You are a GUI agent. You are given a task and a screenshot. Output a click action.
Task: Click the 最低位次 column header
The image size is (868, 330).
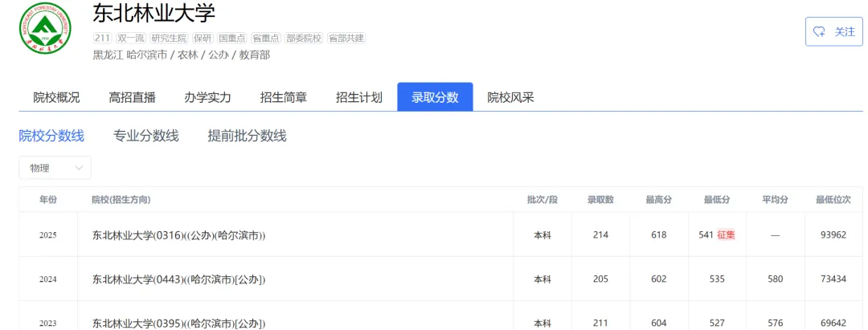(x=833, y=200)
